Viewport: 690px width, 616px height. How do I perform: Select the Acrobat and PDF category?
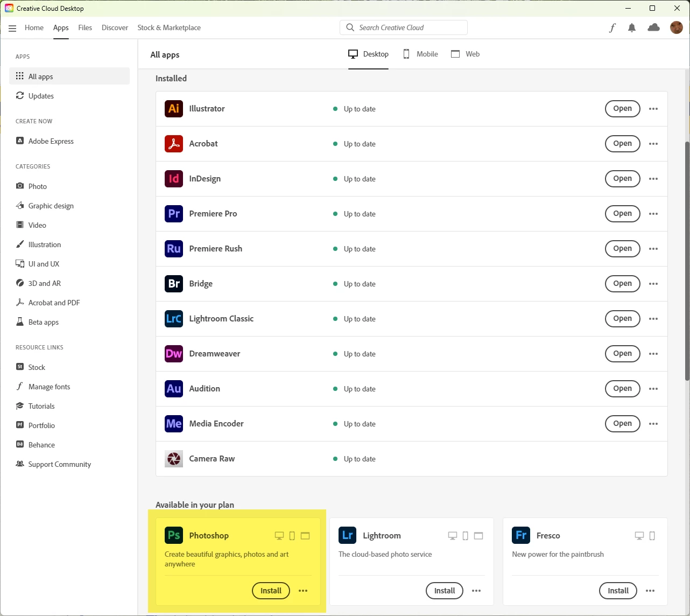point(69,303)
